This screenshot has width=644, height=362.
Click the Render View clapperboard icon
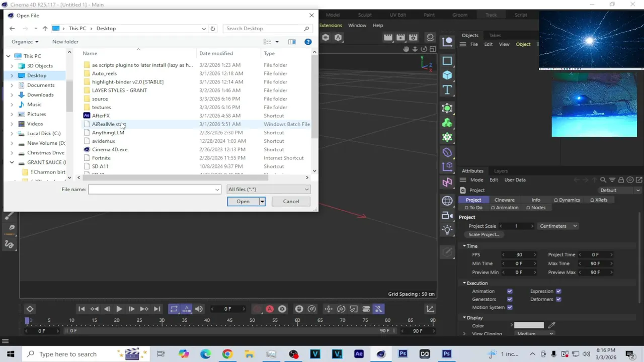[388, 37]
